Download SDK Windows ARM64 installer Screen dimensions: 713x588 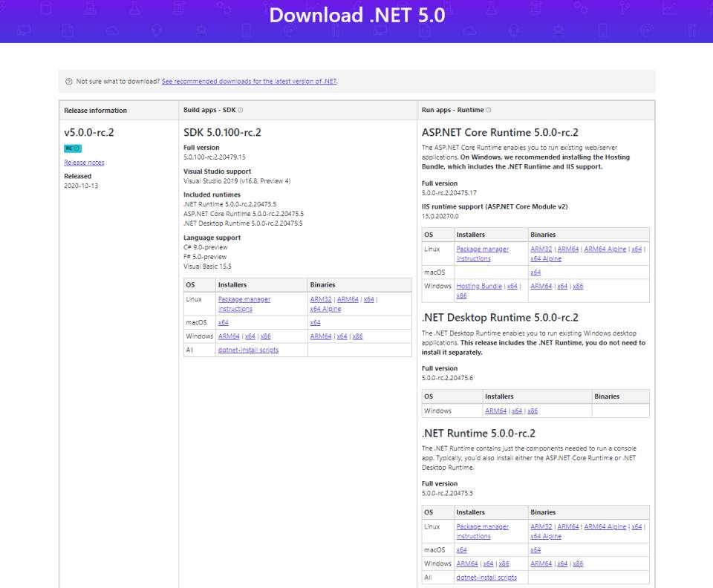[x=229, y=336]
